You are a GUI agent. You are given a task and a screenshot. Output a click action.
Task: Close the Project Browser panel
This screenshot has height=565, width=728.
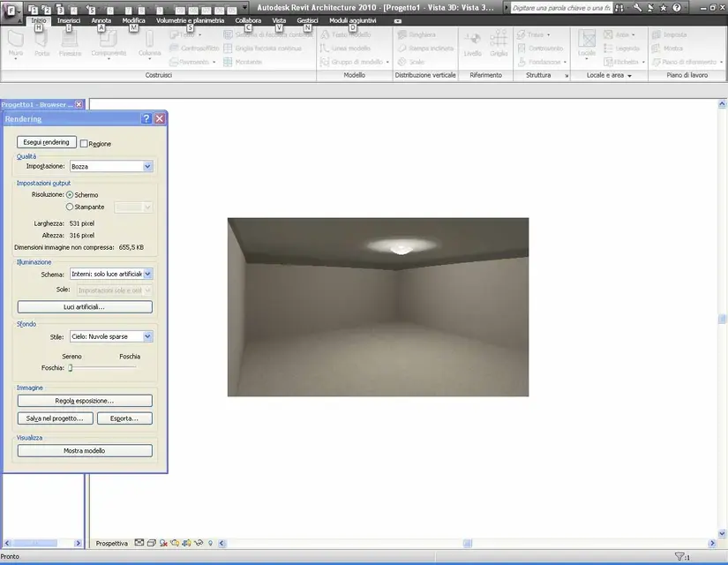click(79, 104)
